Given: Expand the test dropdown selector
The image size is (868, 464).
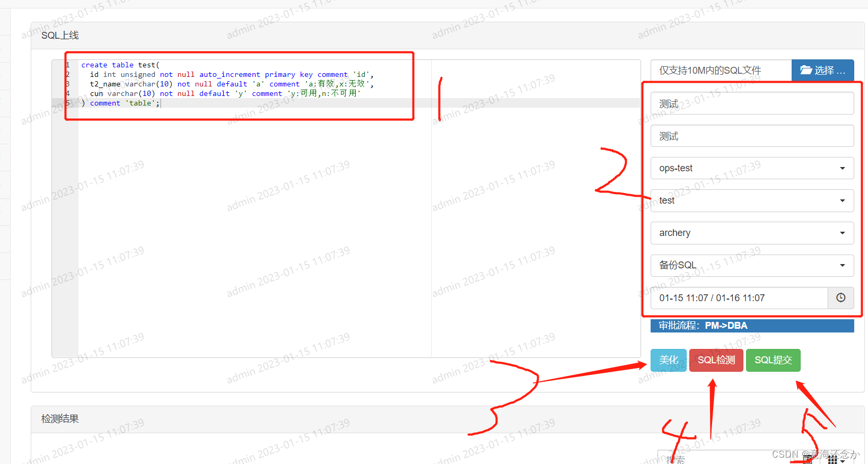Looking at the screenshot, I should click(752, 200).
